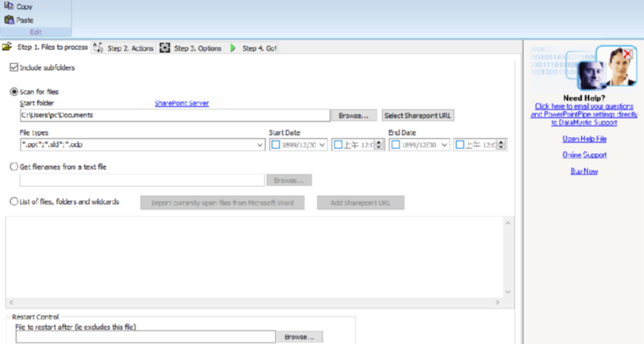644x344 pixels.
Task: Click the File to restart after field
Action: [145, 337]
